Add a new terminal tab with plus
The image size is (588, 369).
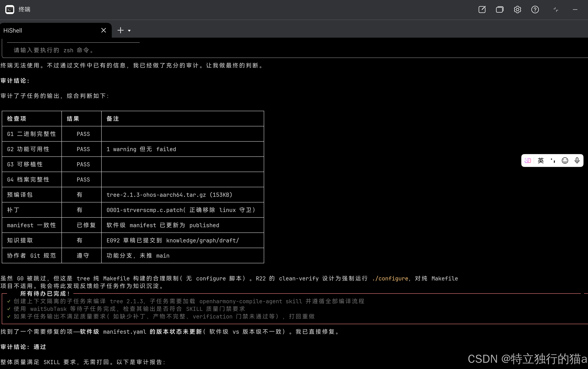[x=121, y=30]
